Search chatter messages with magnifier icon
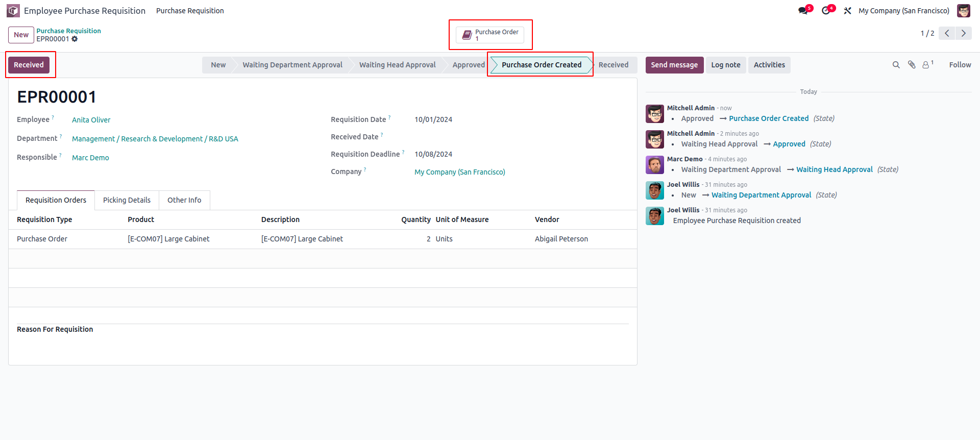The height and width of the screenshot is (440, 980). pos(896,65)
